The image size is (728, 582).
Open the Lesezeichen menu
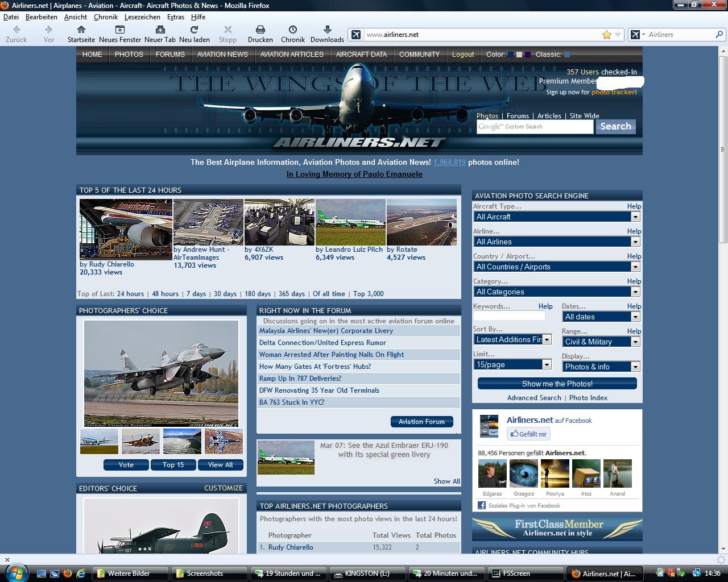pyautogui.click(x=142, y=17)
